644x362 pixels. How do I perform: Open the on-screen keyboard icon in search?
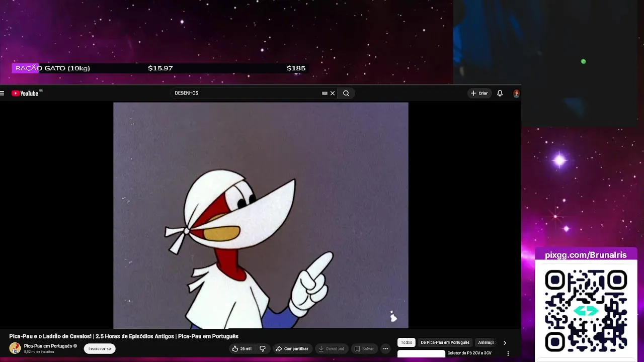tap(325, 93)
